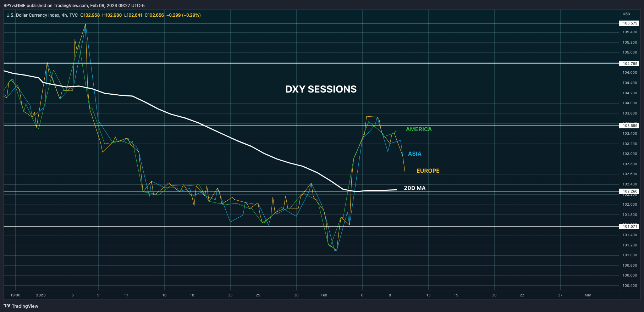Image resolution: width=644 pixels, height=312 pixels.
Task: Click the open value O102.958
Action: click(90, 15)
